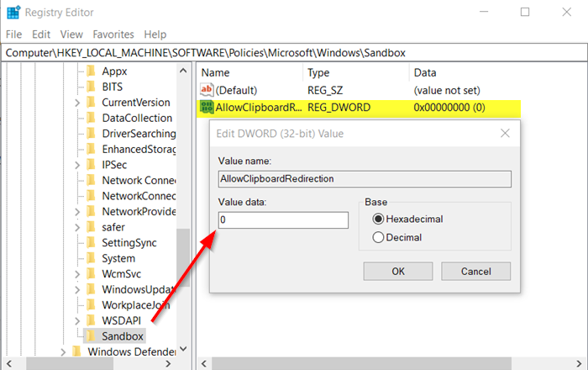This screenshot has height=370, width=588.
Task: Click the Appx folder icon
Action: tap(91, 71)
